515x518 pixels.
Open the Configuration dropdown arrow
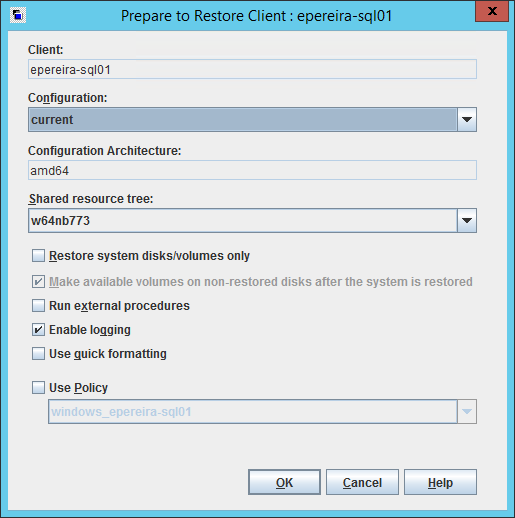click(467, 120)
